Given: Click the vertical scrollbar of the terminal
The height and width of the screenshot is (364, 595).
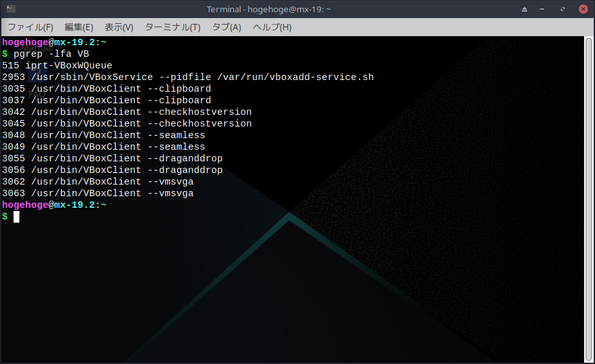Looking at the screenshot, I should click(589, 199).
